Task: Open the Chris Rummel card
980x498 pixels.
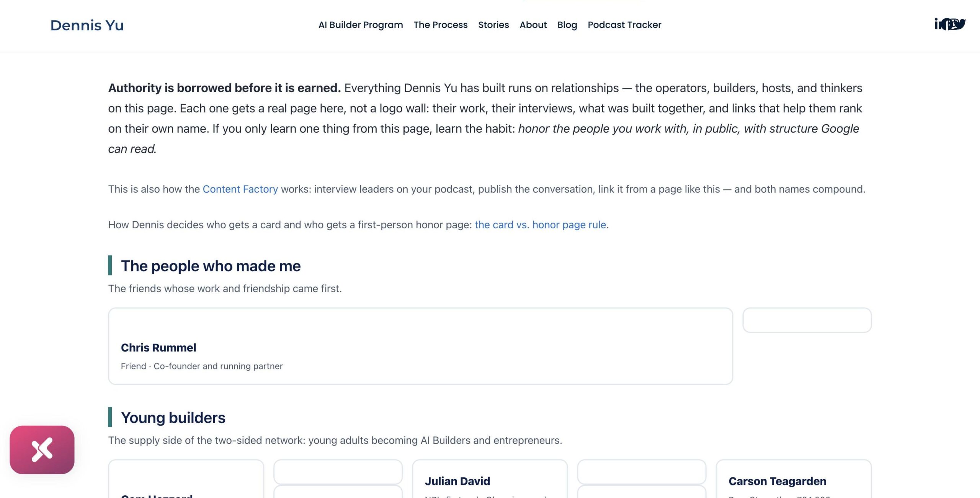Action: 420,346
